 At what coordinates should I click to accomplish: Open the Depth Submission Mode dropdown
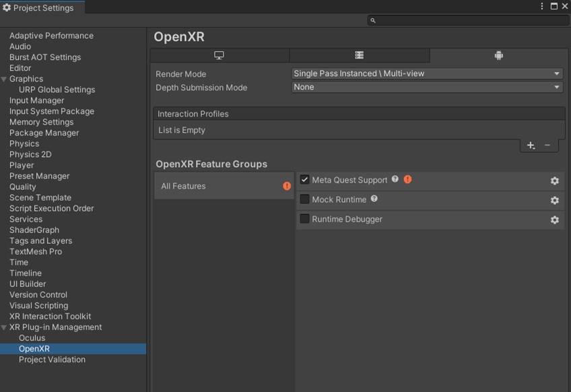427,87
